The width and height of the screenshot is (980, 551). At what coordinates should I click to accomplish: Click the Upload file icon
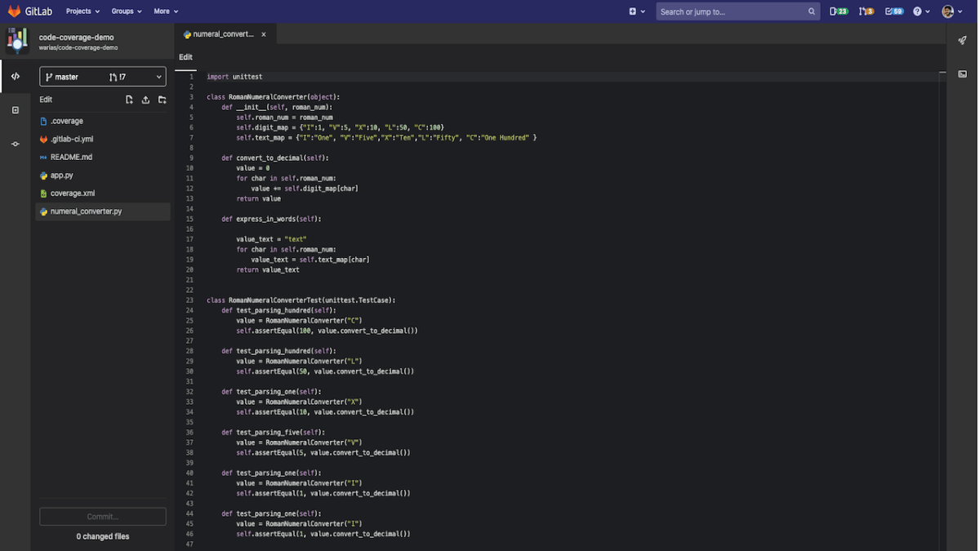[x=145, y=100]
